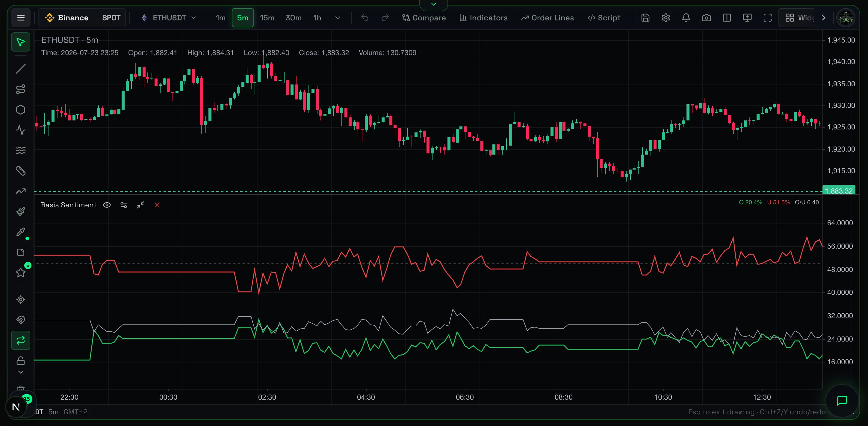Image resolution: width=868 pixels, height=426 pixels.
Task: Open Order Lines
Action: coord(547,18)
